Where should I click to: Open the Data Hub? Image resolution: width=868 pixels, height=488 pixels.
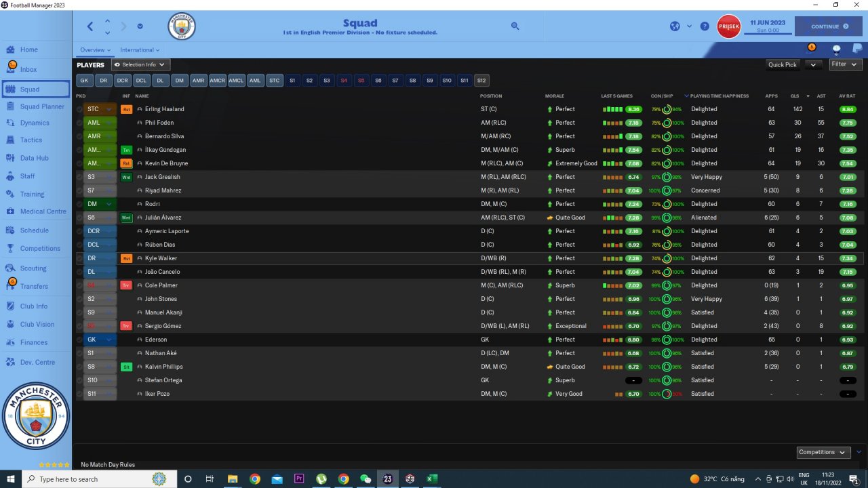(x=34, y=158)
